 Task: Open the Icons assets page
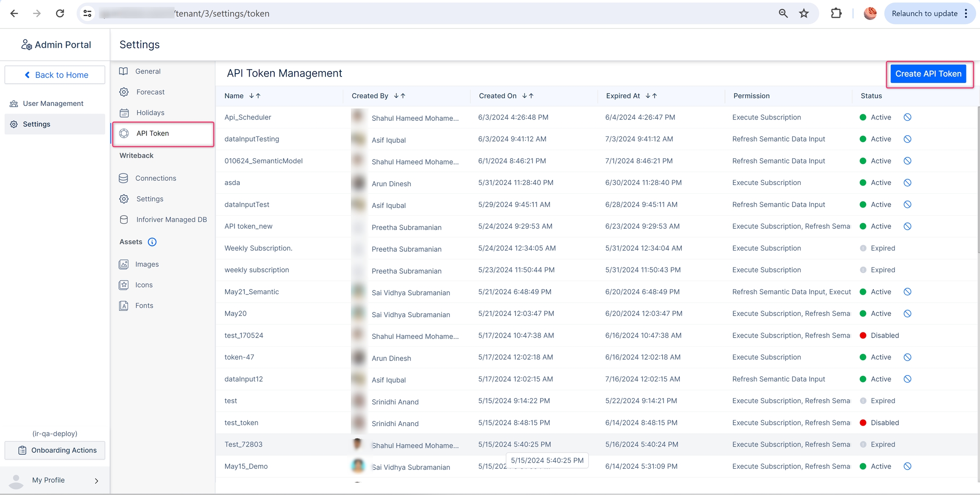[144, 285]
